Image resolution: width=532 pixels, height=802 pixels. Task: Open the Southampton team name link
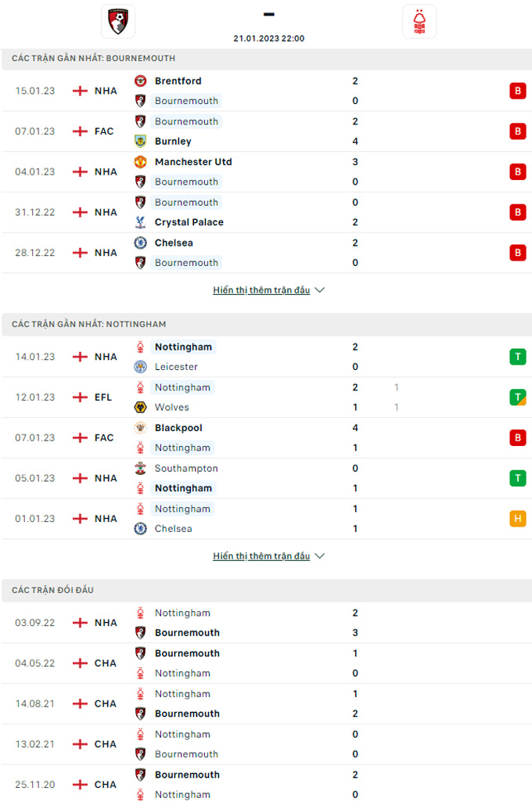pyautogui.click(x=186, y=468)
